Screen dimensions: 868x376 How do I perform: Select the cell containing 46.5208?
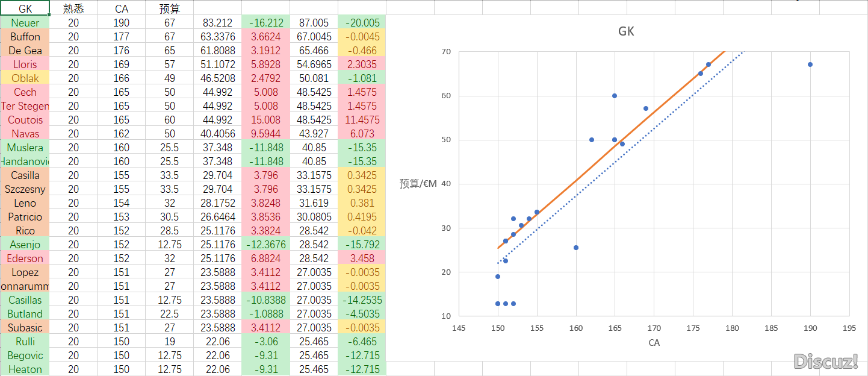218,78
